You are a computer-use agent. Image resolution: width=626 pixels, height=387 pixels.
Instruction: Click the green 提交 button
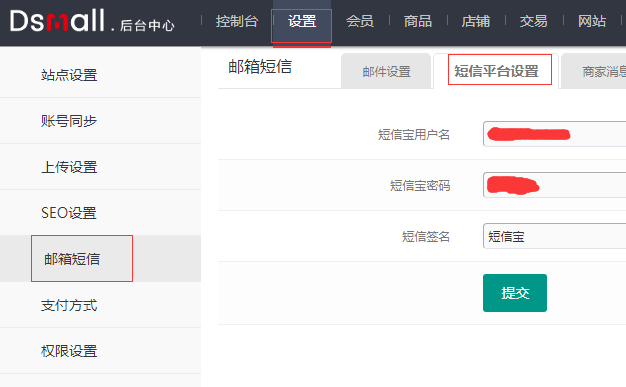click(x=515, y=293)
